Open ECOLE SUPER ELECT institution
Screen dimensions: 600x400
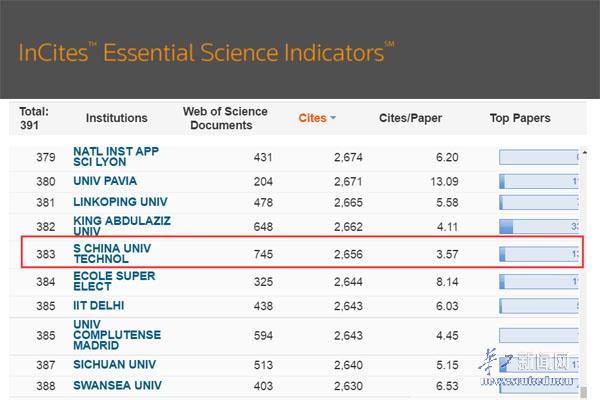114,282
